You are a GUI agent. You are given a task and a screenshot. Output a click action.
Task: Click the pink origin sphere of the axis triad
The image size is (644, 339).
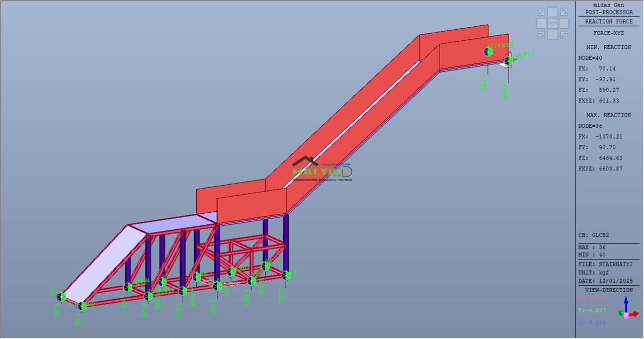626,315
